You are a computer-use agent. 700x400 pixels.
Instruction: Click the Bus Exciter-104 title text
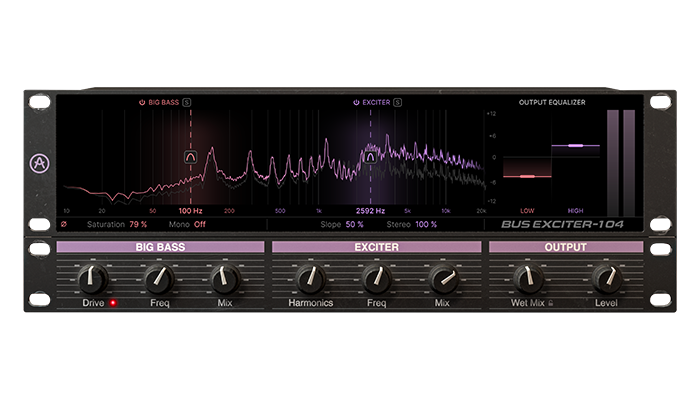(562, 224)
